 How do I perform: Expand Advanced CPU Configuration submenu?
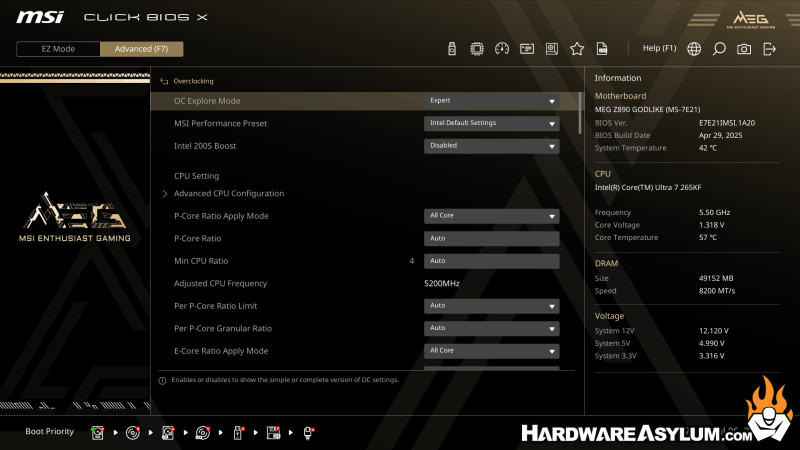tap(229, 193)
